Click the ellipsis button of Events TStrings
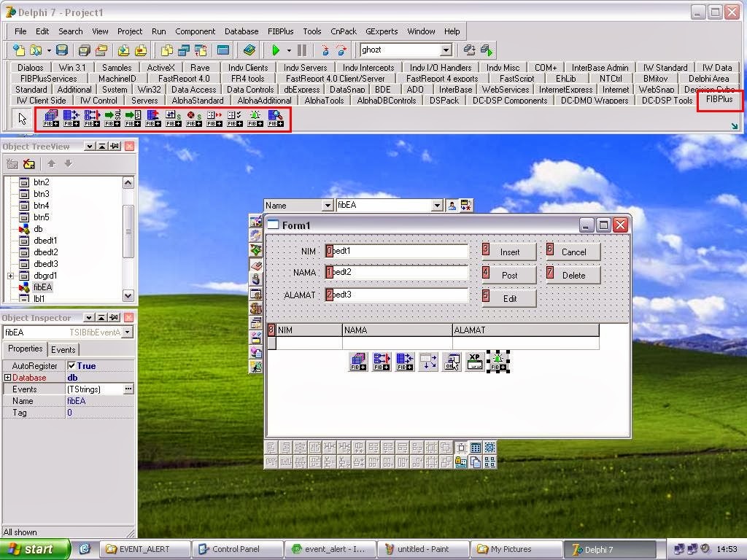The width and height of the screenshot is (747, 560). [128, 389]
